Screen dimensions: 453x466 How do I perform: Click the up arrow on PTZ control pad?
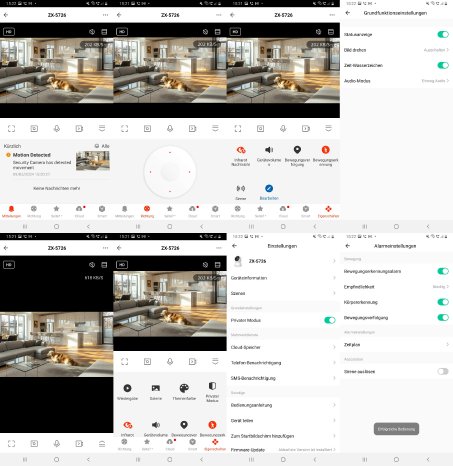click(x=170, y=152)
